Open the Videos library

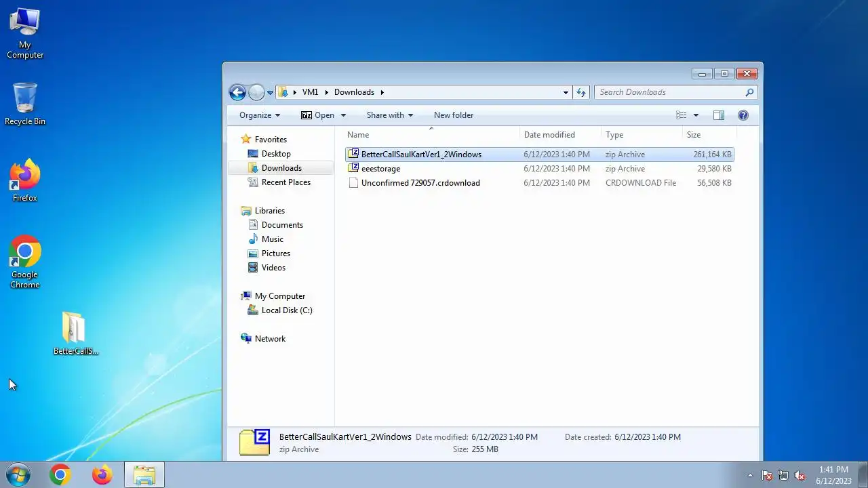tap(273, 267)
